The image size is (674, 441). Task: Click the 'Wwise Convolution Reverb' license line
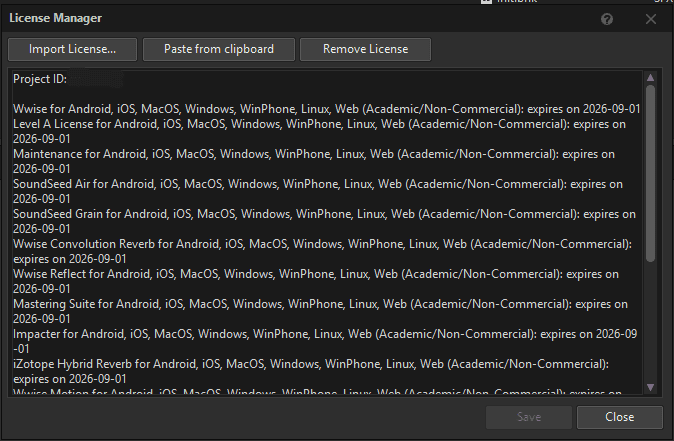pyautogui.click(x=322, y=251)
